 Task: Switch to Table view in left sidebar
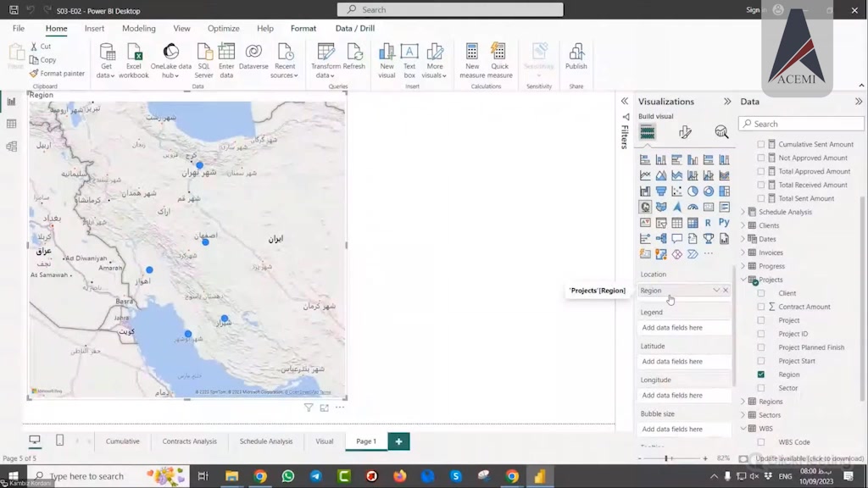tap(12, 124)
